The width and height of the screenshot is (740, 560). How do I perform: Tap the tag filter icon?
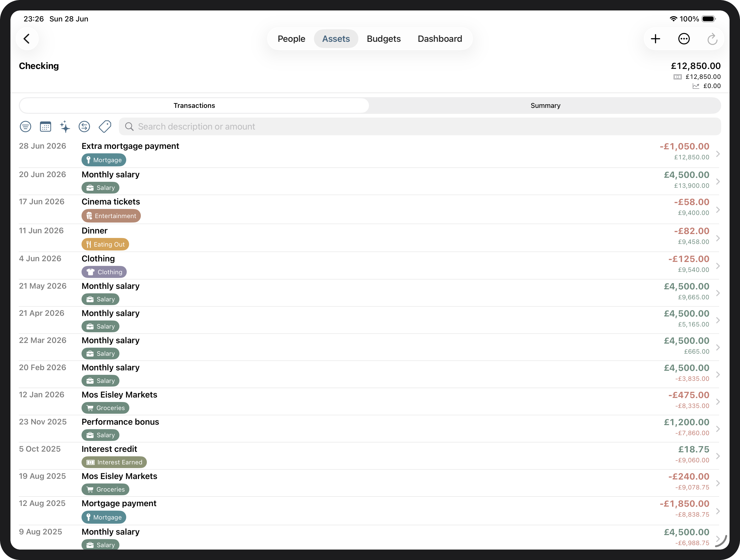[105, 126]
